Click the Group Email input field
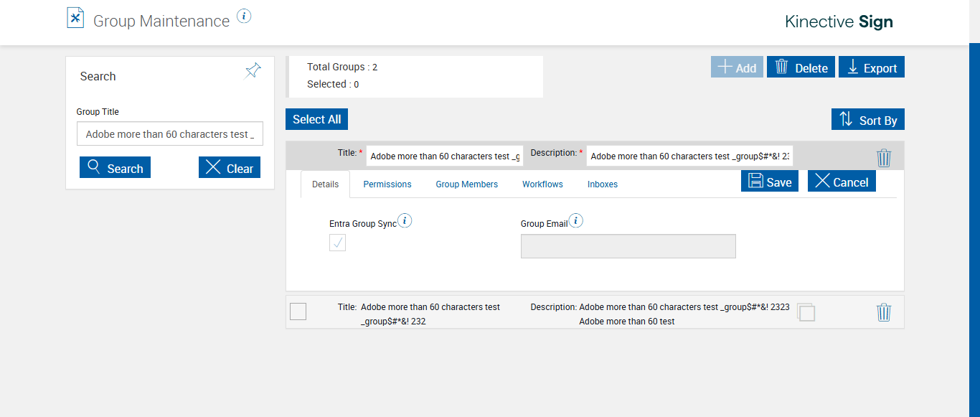 tap(628, 246)
